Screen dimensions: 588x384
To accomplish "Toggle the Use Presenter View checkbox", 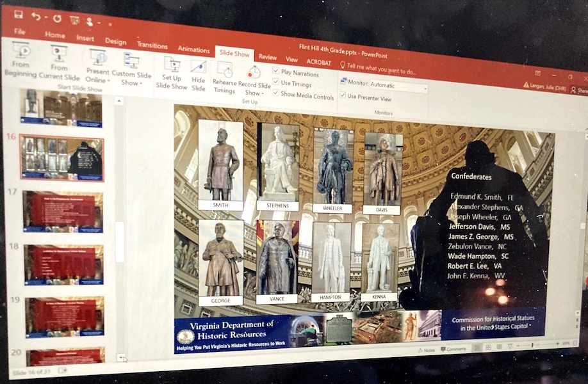I will pyautogui.click(x=343, y=95).
